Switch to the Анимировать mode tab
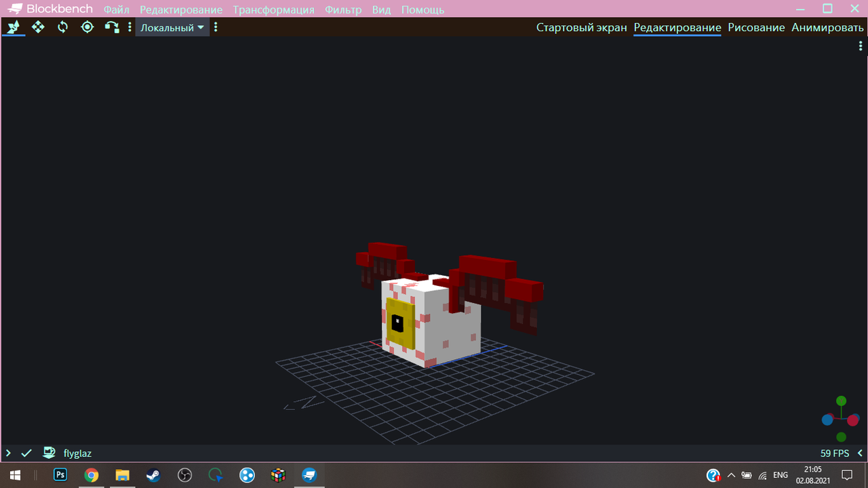This screenshot has height=488, width=868. point(827,28)
